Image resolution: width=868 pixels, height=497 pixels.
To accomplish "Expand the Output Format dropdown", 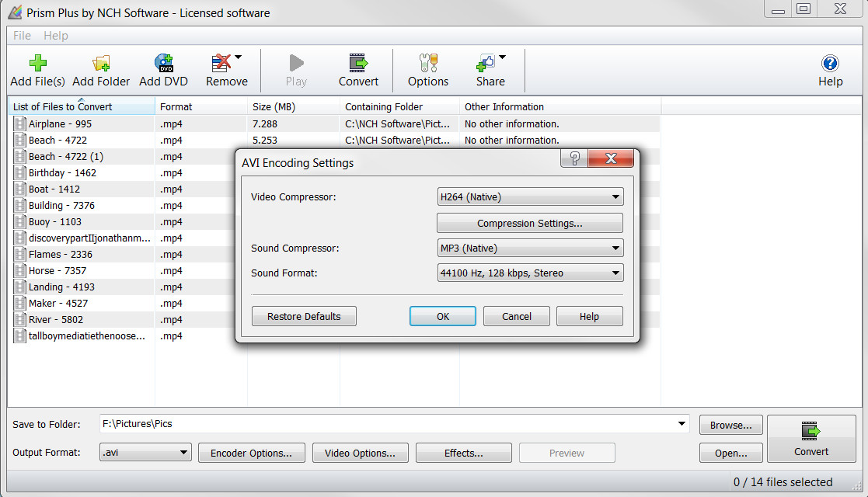I will click(x=185, y=451).
